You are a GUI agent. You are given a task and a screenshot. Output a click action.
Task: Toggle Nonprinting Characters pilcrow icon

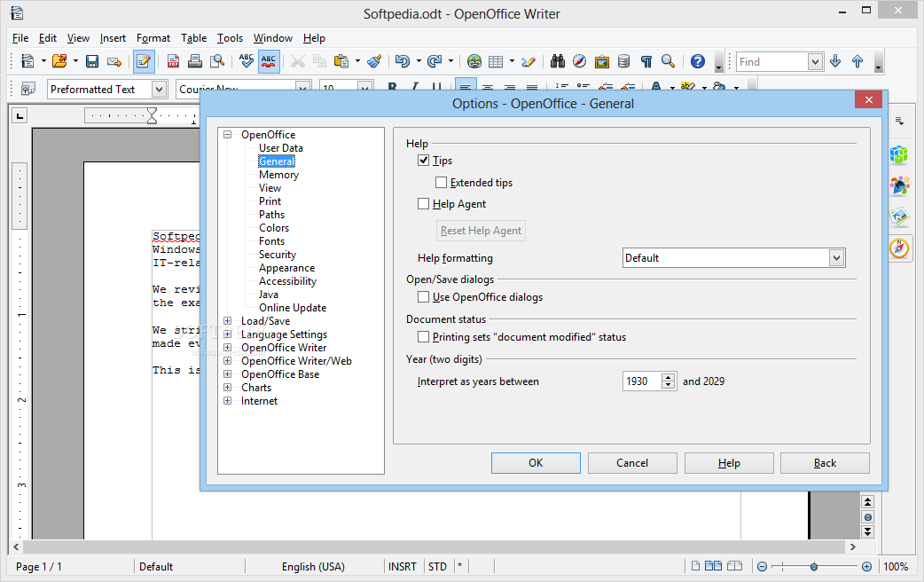646,61
